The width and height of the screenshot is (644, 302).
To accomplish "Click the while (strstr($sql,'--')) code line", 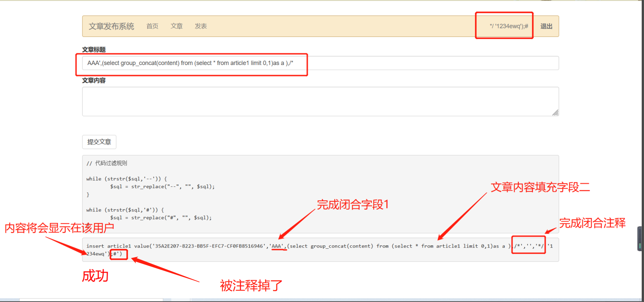I will (127, 179).
